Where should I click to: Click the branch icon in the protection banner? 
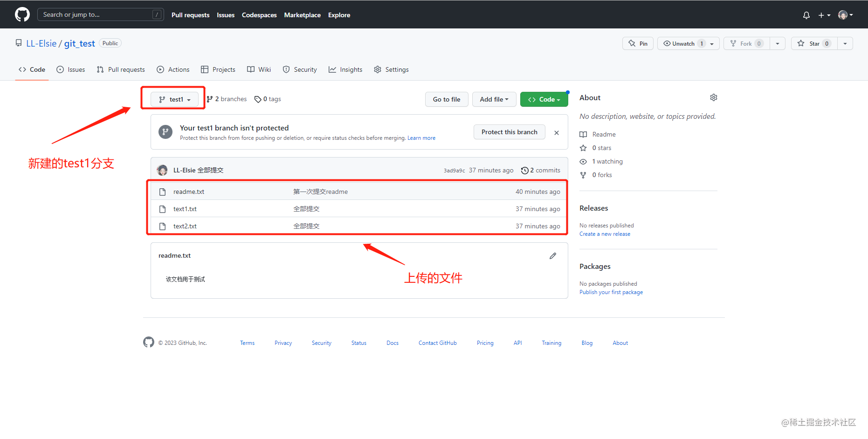(165, 132)
